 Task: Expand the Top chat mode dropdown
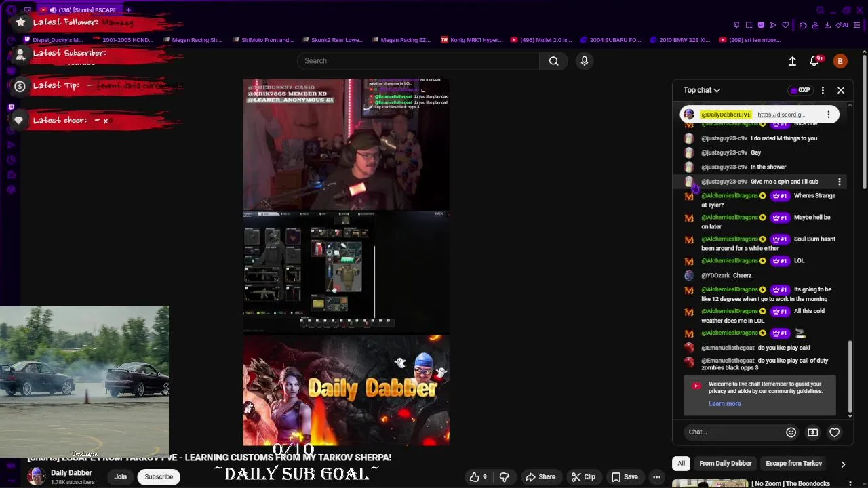click(x=702, y=90)
